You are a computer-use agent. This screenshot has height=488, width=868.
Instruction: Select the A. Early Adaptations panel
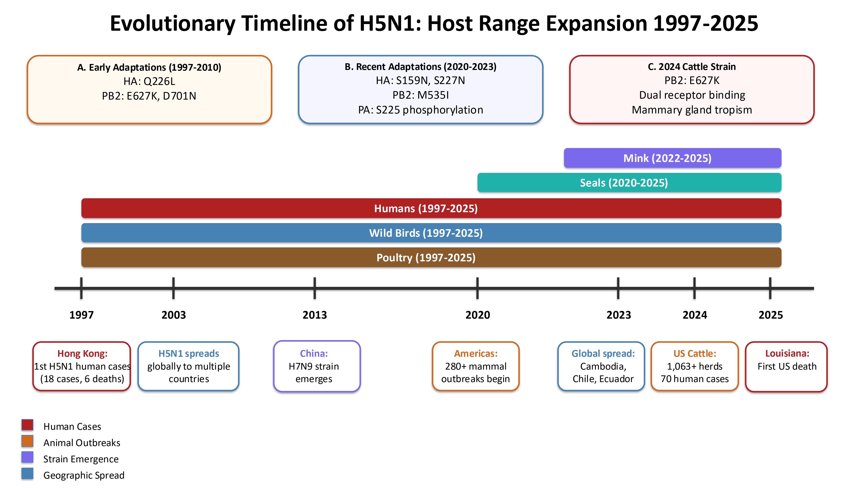tap(149, 90)
